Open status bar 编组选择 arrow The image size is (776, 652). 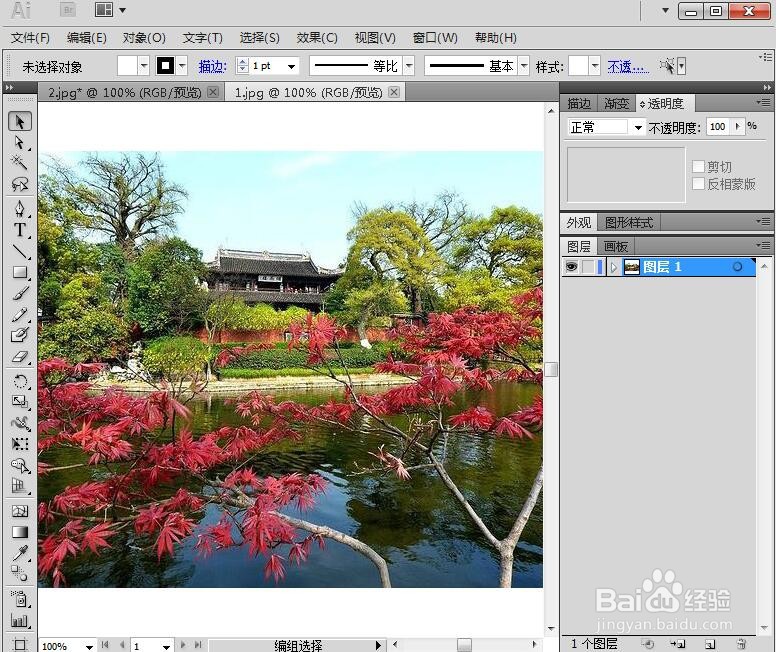pos(378,645)
